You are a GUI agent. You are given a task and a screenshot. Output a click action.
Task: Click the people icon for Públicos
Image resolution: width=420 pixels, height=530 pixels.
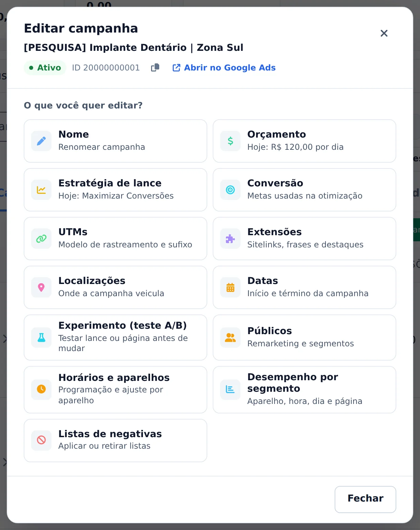230,338
